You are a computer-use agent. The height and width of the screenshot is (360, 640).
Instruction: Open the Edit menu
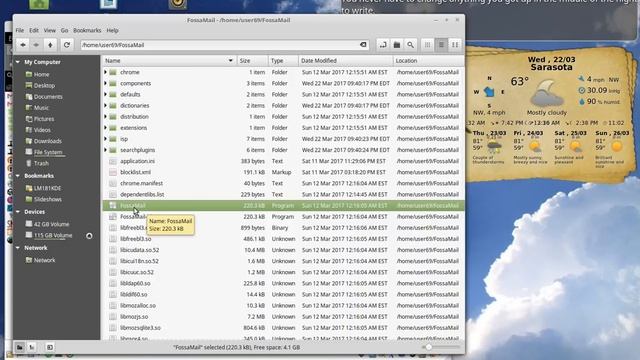click(34, 30)
